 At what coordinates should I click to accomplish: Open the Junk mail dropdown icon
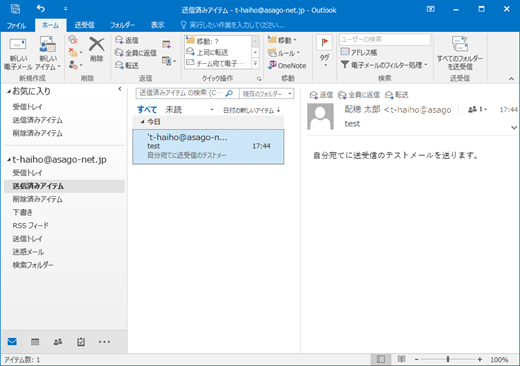(75, 65)
